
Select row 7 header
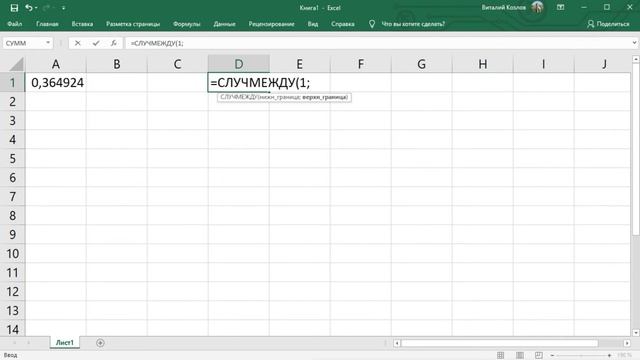[x=12, y=197]
